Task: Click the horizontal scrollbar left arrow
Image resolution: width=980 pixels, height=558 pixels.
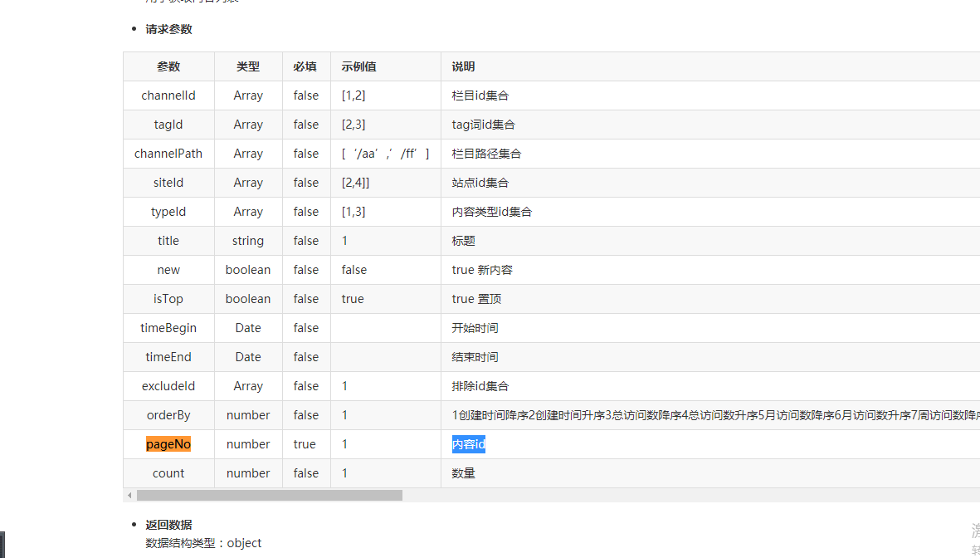Action: (129, 496)
